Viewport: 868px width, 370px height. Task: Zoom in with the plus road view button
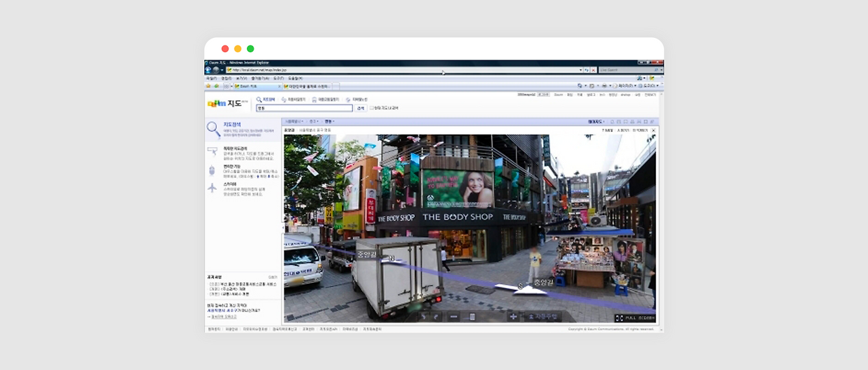tap(513, 316)
